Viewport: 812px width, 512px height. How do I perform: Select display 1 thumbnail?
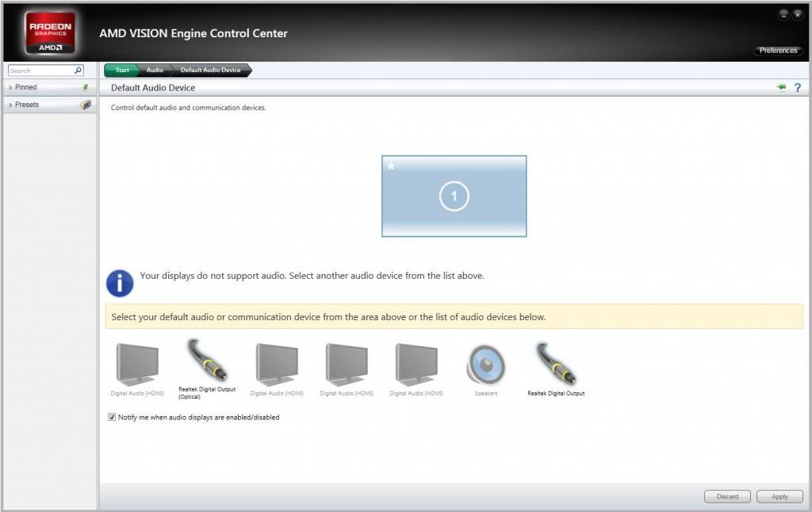point(454,197)
